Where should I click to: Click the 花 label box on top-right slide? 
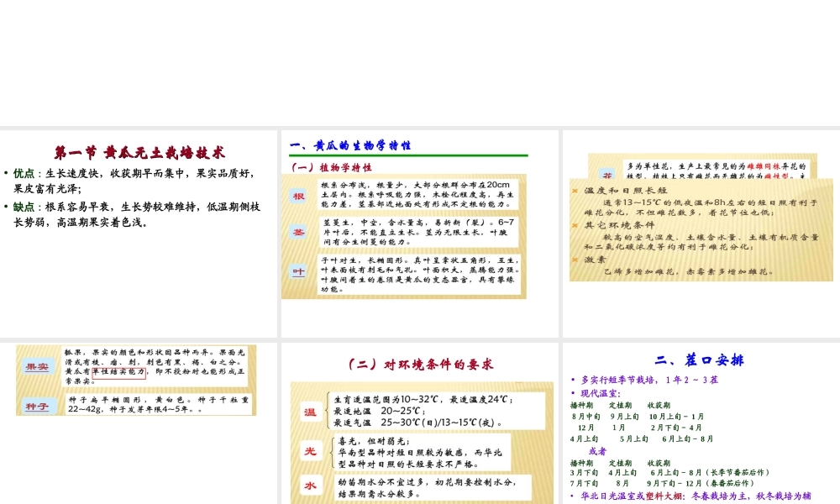[608, 176]
